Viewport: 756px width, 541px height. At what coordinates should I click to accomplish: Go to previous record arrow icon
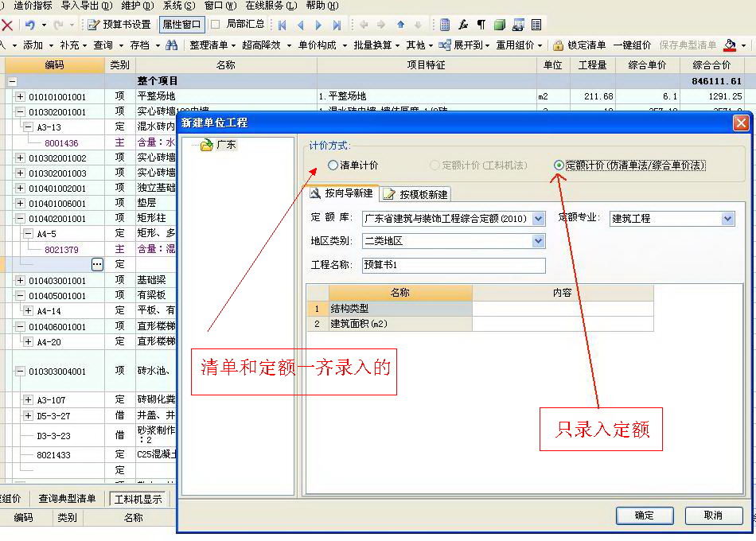(301, 25)
